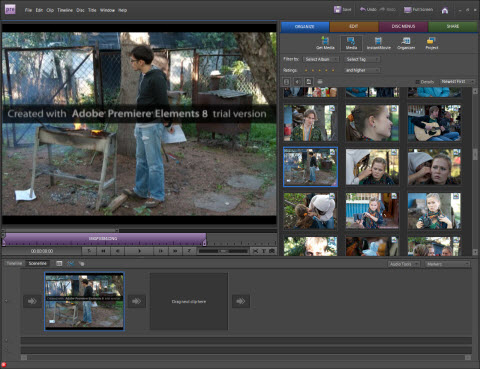
Task: Click the purple clip in mini-timeline
Action: pyautogui.click(x=104, y=239)
